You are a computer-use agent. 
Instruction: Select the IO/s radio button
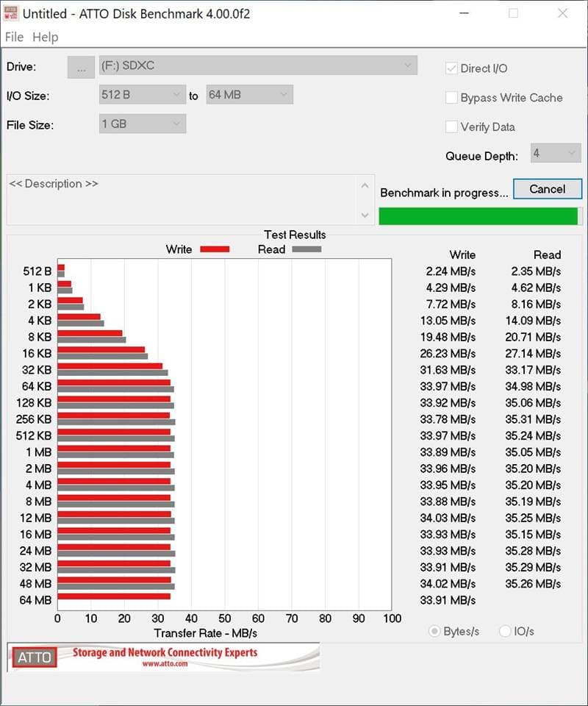pyautogui.click(x=505, y=631)
